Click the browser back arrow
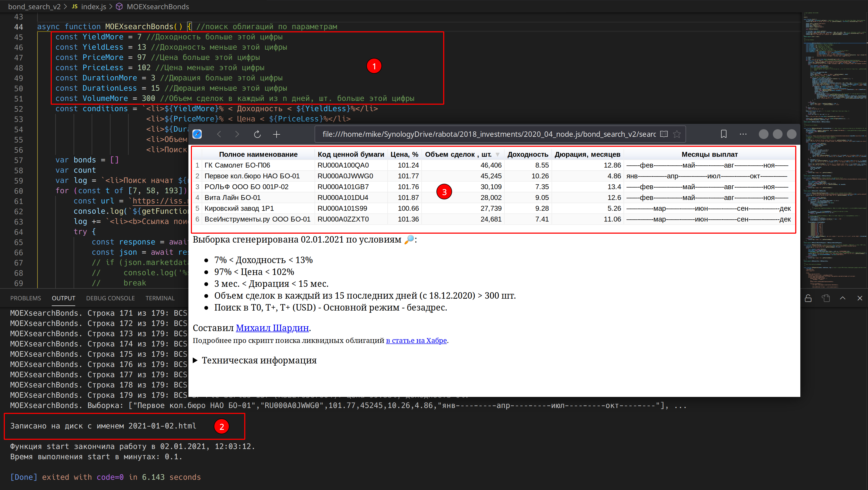 tap(219, 134)
